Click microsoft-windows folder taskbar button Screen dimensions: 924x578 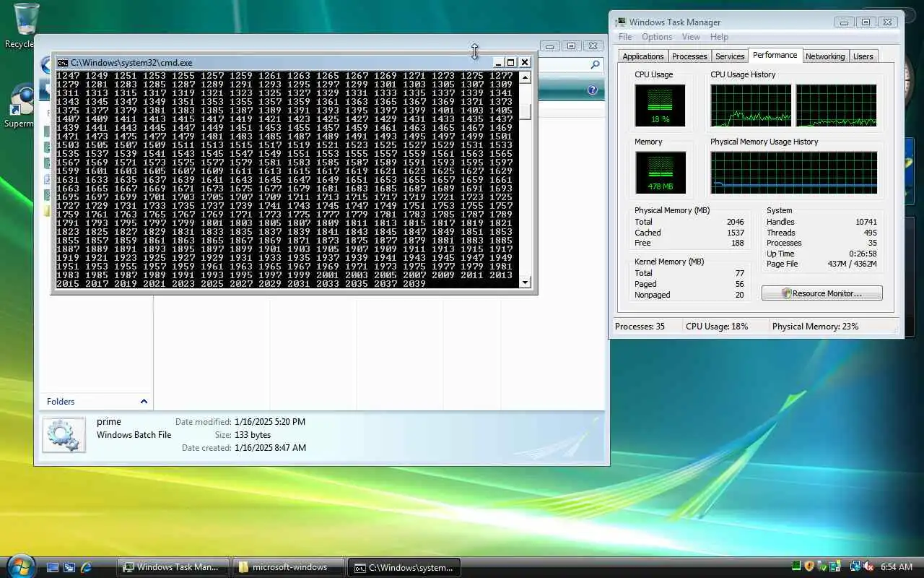[x=289, y=567]
